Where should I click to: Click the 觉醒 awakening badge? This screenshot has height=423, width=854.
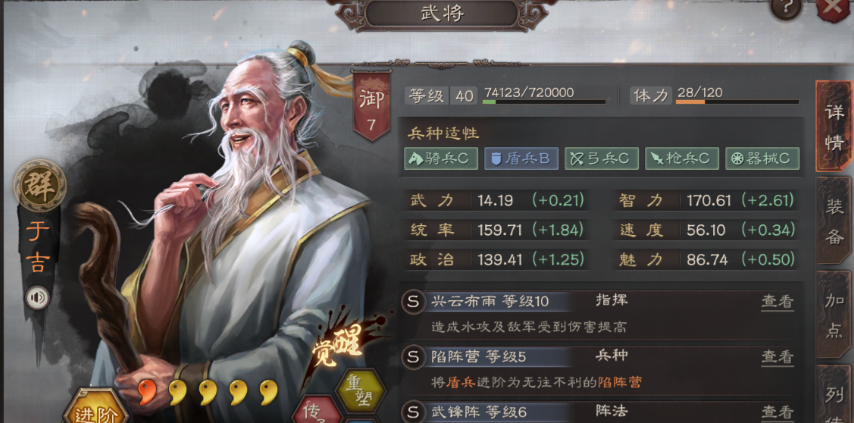[x=337, y=348]
